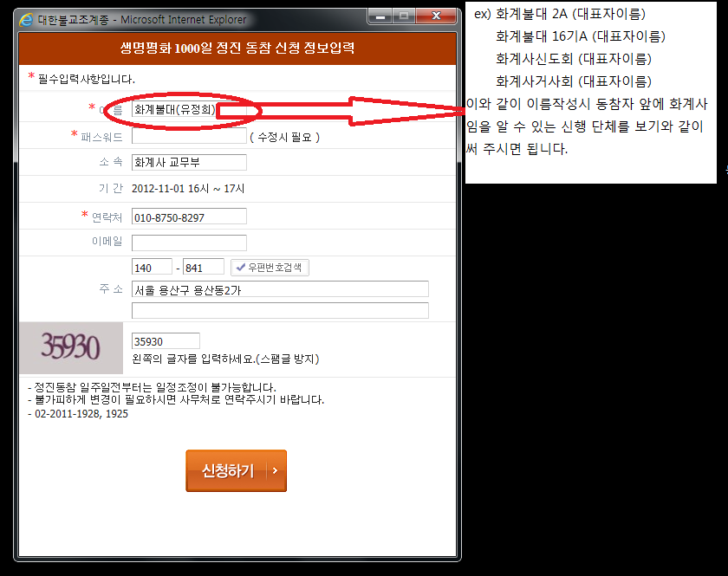Viewport: 728px width, 576px height.
Task: Click the second postal code box 841
Action: (204, 268)
